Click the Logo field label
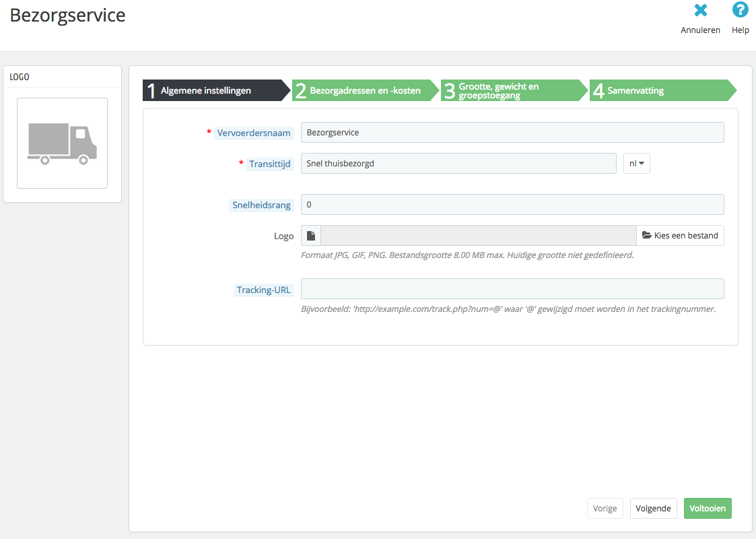Image resolution: width=756 pixels, height=539 pixels. coord(283,236)
